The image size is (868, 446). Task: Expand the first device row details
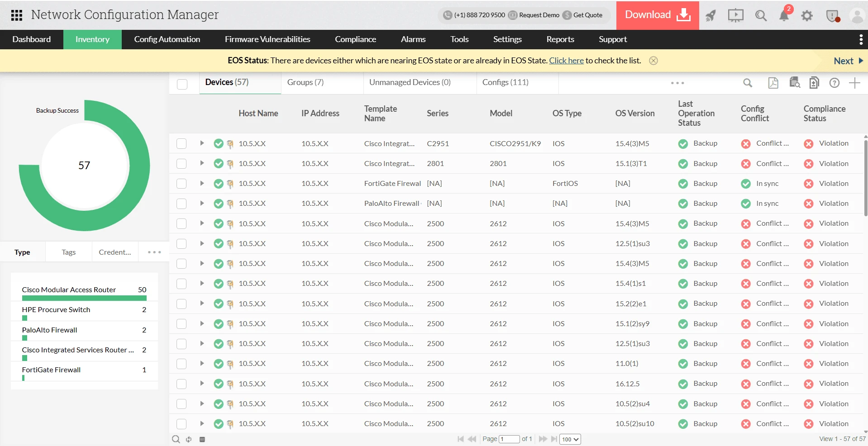coord(202,143)
